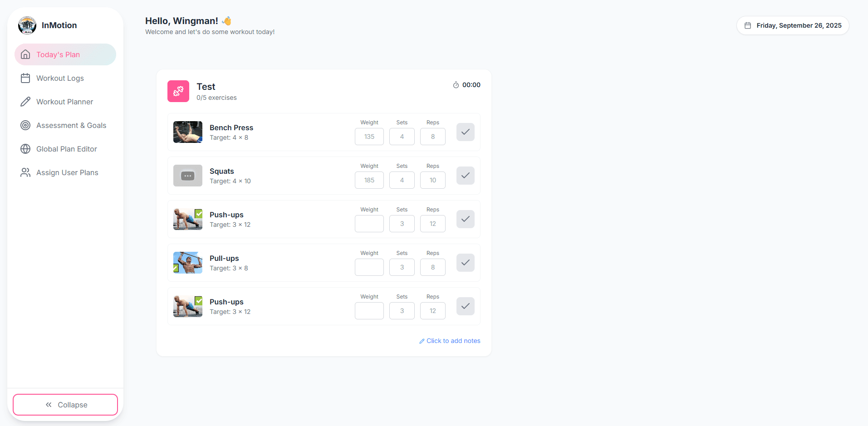Navigate to Assign User Plans
Viewport: 868px width, 426px height.
(67, 172)
